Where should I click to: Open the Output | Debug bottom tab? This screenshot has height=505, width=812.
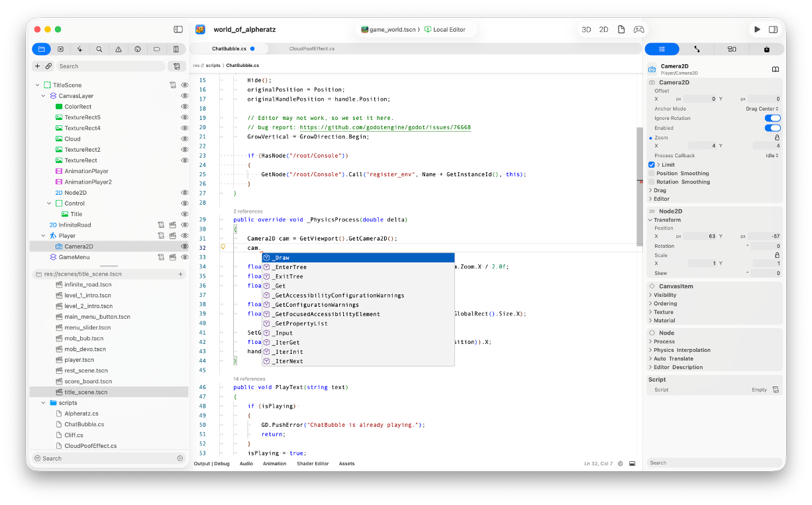(212, 463)
